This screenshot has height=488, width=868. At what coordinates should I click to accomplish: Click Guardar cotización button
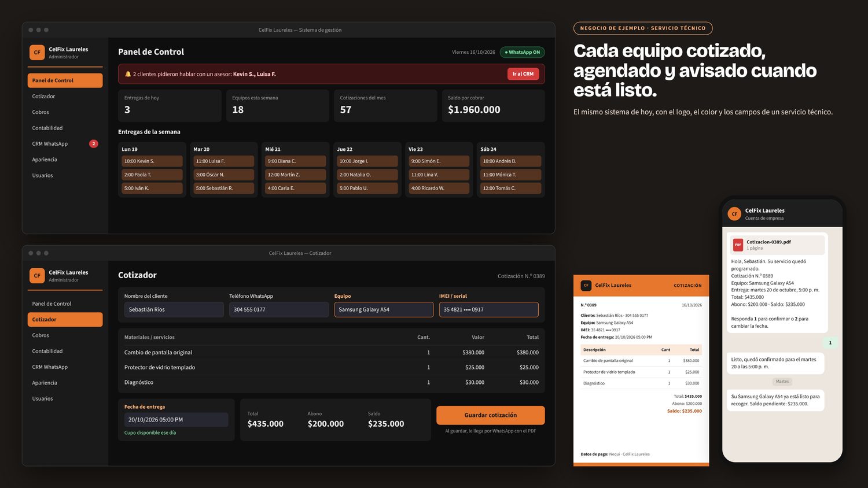click(x=491, y=415)
